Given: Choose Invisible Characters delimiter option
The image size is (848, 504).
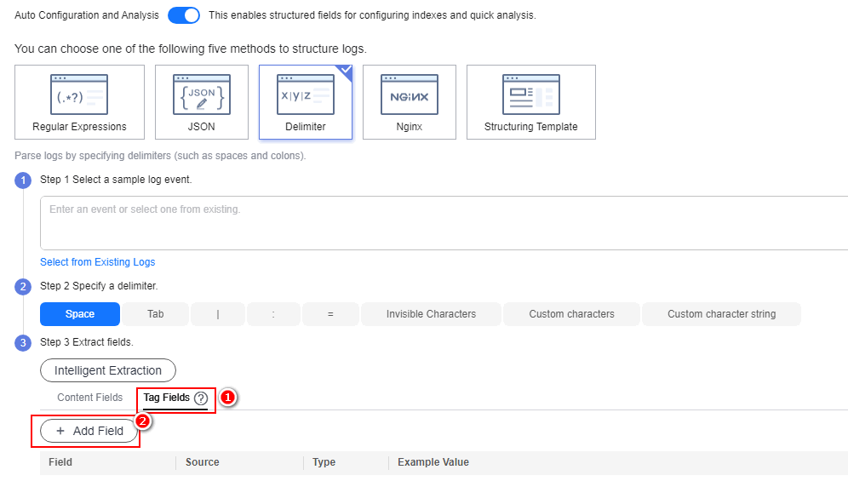Looking at the screenshot, I should point(431,314).
